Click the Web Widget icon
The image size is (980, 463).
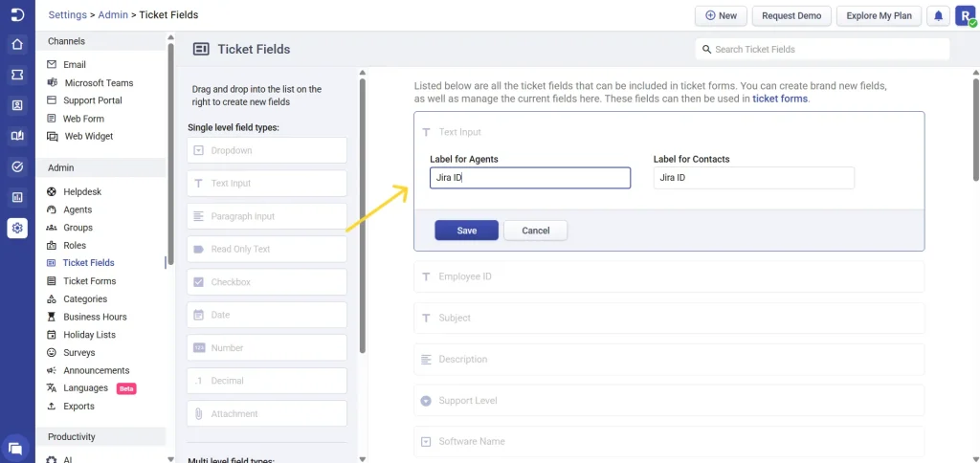53,136
